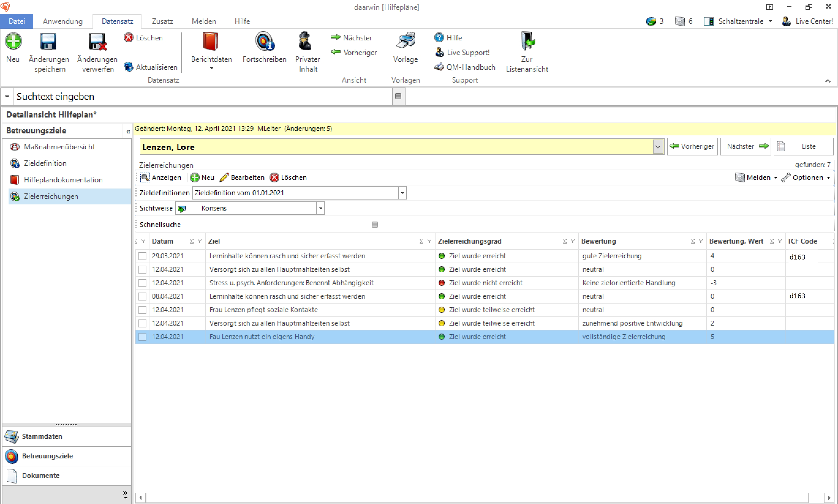Screen dimensions: 838x504
Task: Switch to the Melden ribbon tab
Action: click(204, 21)
